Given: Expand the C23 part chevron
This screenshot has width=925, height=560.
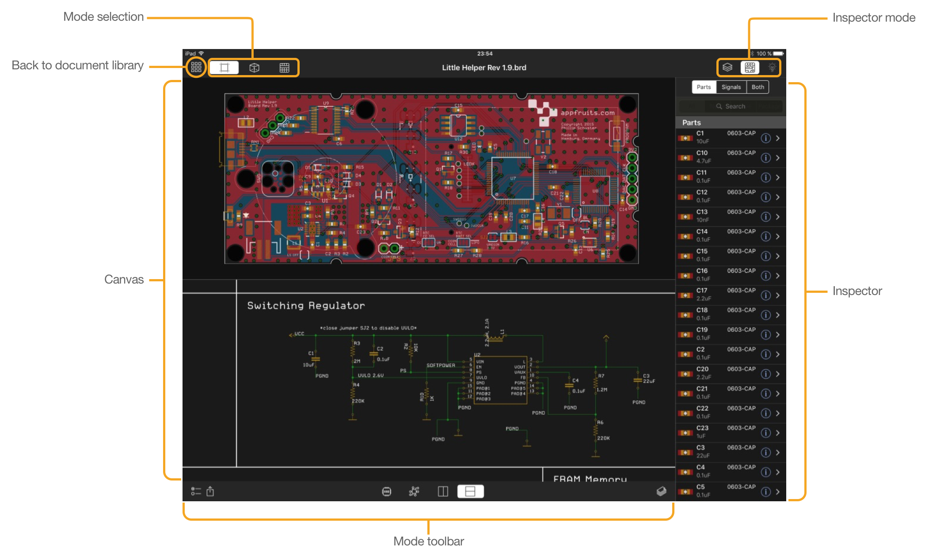Looking at the screenshot, I should click(x=778, y=433).
